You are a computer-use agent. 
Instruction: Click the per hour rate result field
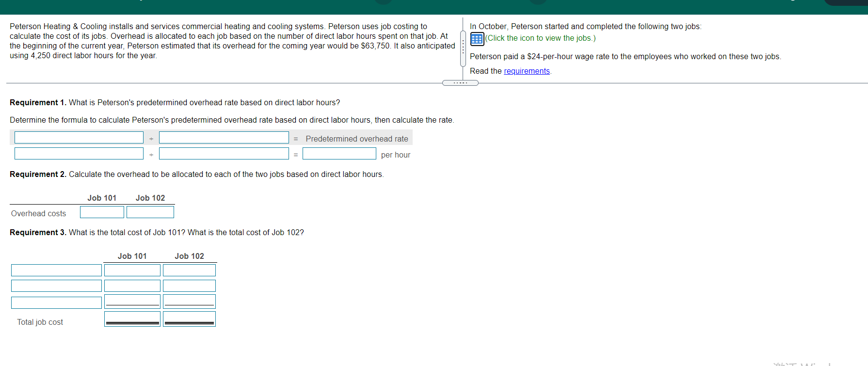339,154
